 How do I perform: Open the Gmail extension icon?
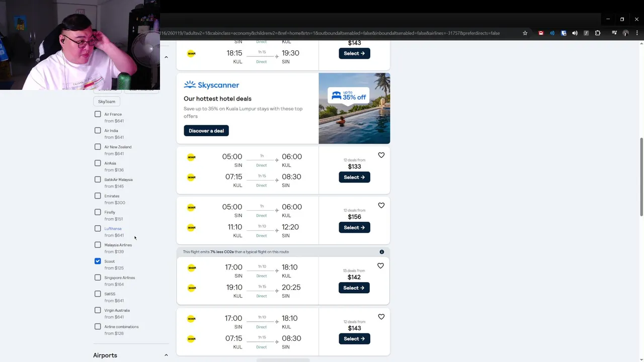[x=541, y=33]
